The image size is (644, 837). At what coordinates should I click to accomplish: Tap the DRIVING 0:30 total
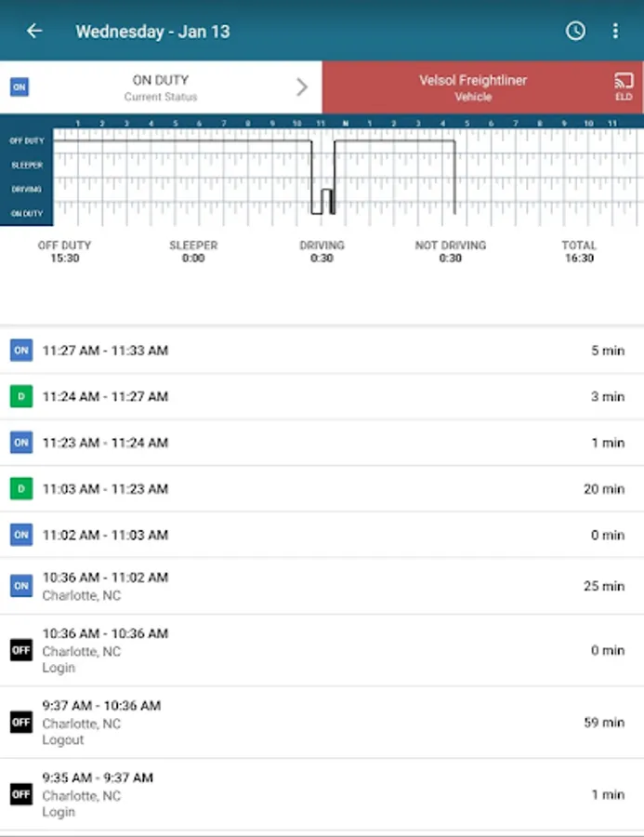click(322, 251)
